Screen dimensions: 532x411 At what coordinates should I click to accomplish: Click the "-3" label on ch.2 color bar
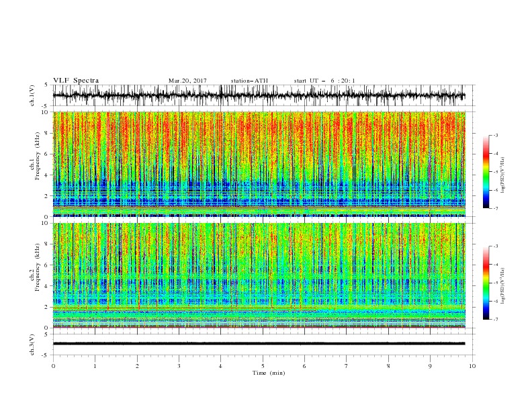pos(495,246)
